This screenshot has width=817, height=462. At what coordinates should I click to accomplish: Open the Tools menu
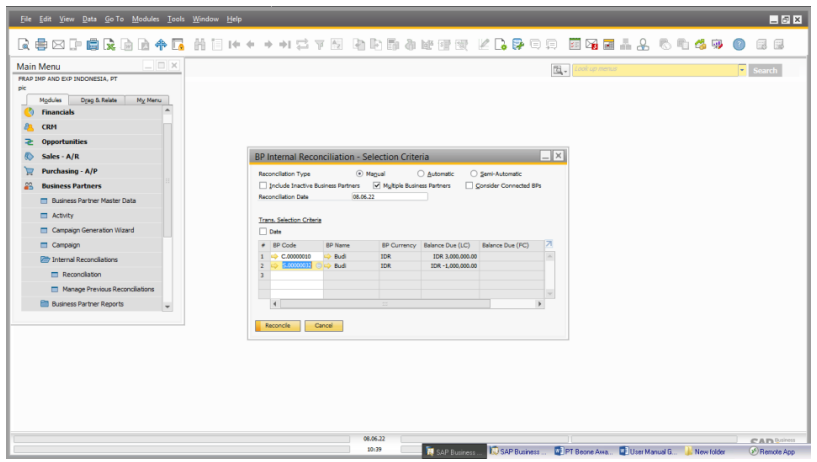176,19
